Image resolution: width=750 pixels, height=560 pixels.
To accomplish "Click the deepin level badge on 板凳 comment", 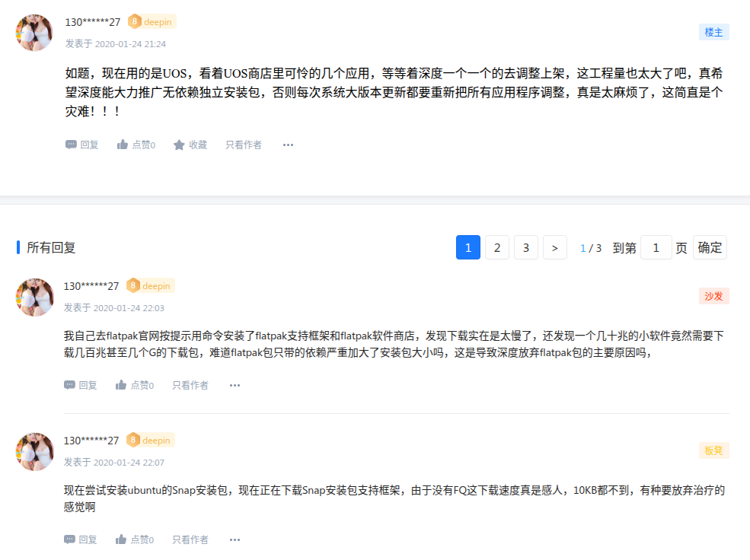I will [x=151, y=440].
